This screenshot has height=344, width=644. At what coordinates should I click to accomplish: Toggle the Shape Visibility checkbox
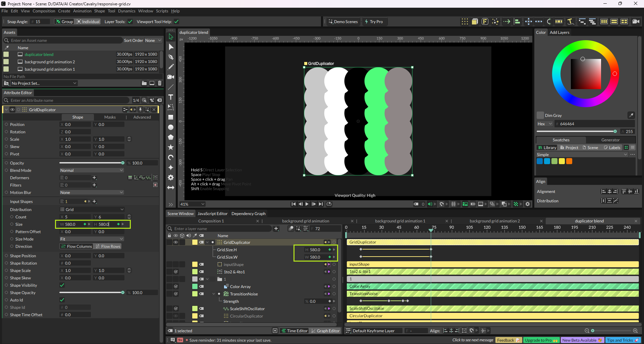(62, 285)
